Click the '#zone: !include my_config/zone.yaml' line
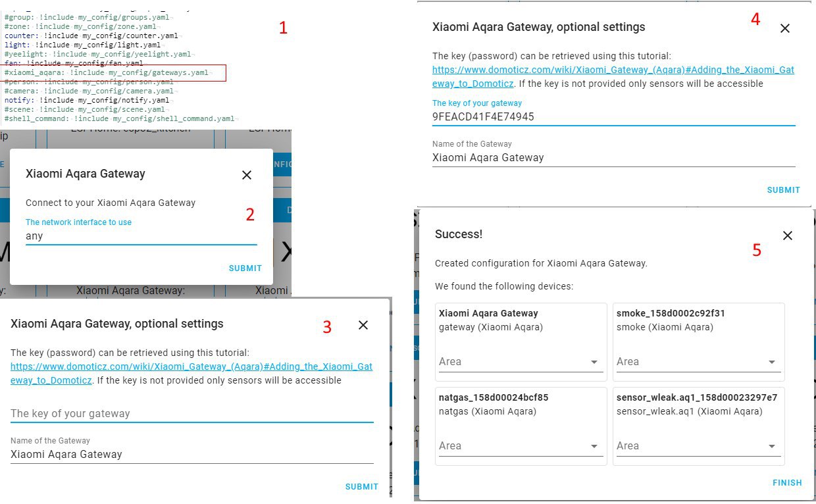The width and height of the screenshot is (816, 504). pos(80,26)
